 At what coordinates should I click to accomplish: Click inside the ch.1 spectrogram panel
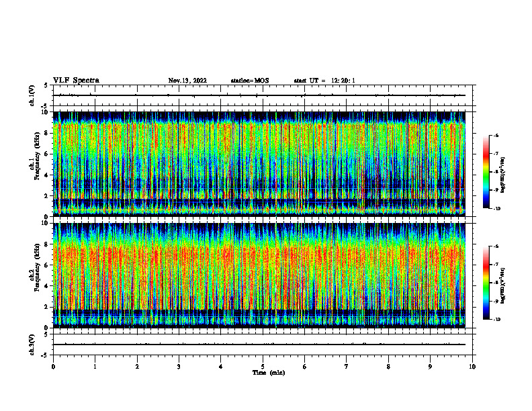coord(259,164)
